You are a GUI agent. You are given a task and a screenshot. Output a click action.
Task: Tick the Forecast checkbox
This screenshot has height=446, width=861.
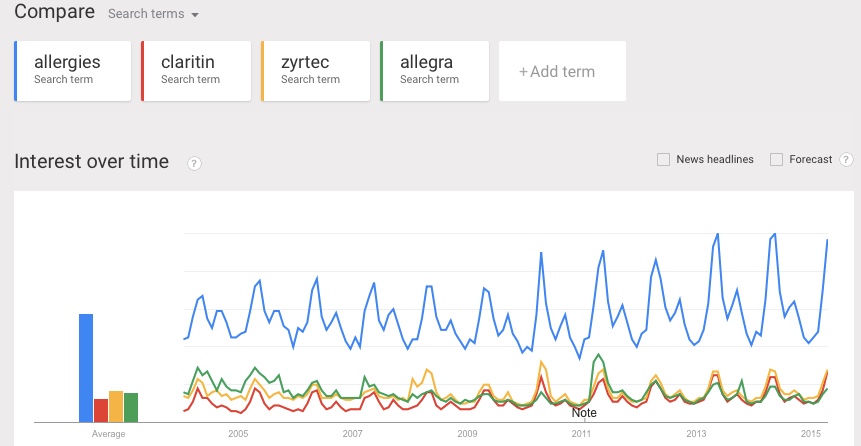click(x=776, y=160)
